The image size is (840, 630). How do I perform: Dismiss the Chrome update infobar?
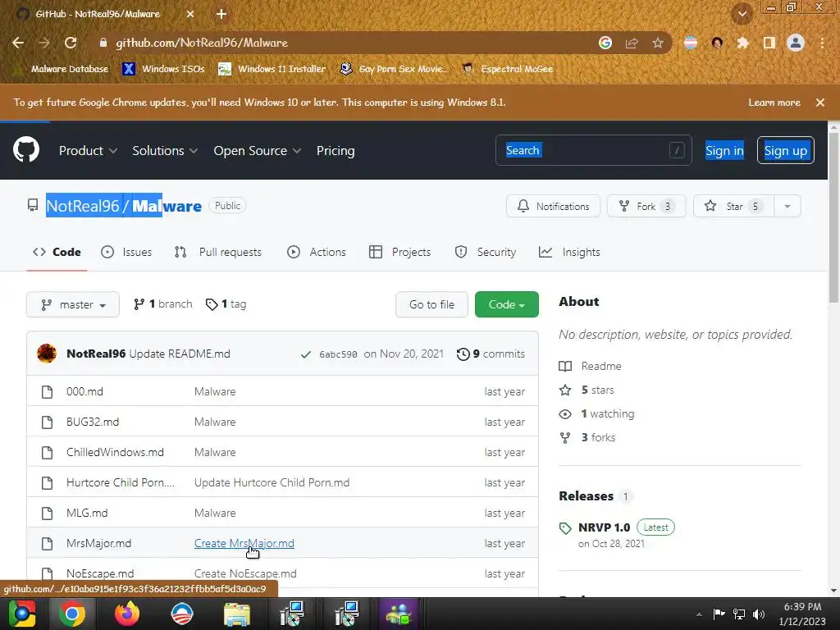[820, 103]
